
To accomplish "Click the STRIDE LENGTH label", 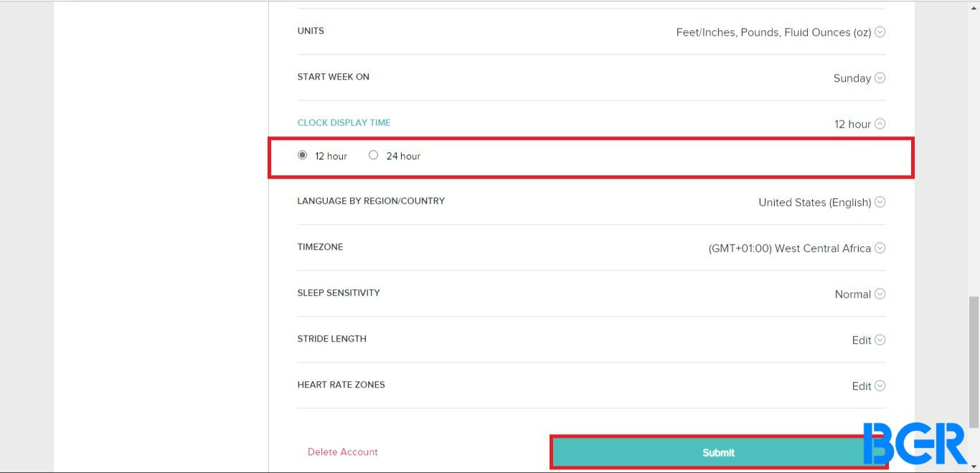I will coord(332,339).
